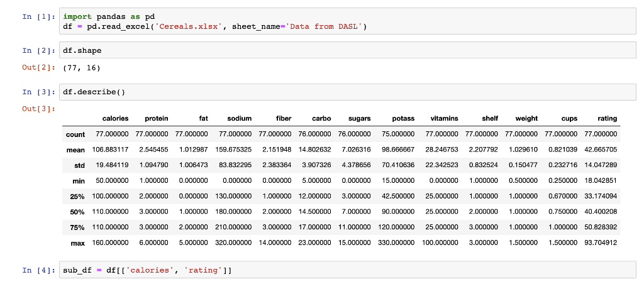Click the sub_df assignment code cell
Image resolution: width=644 pixels, height=284 pixels.
pos(347,270)
